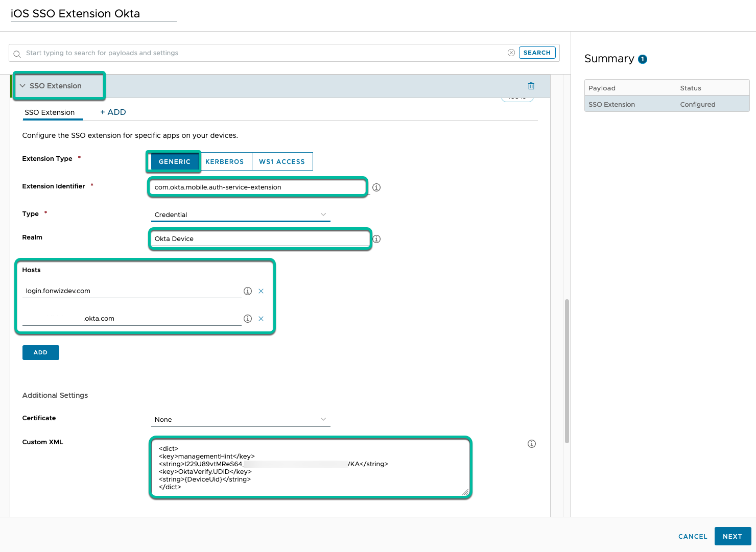This screenshot has height=552, width=756.
Task: Select Kerberos extension type
Action: [224, 161]
